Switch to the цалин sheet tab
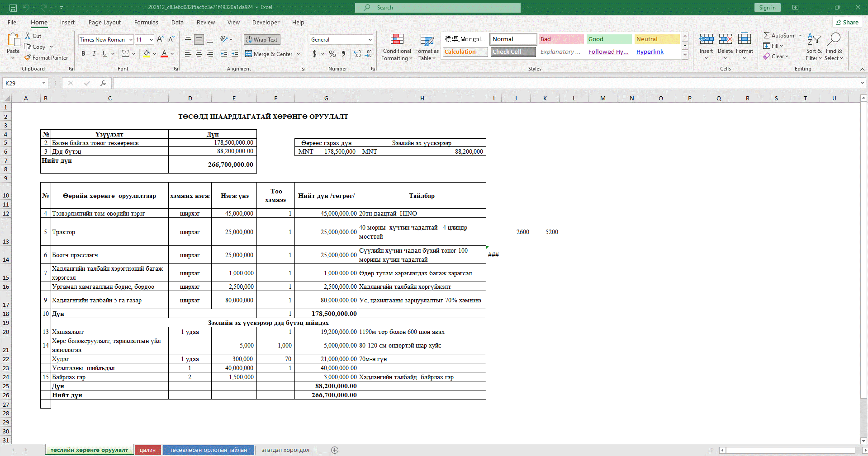The height and width of the screenshot is (456, 868). 147,450
